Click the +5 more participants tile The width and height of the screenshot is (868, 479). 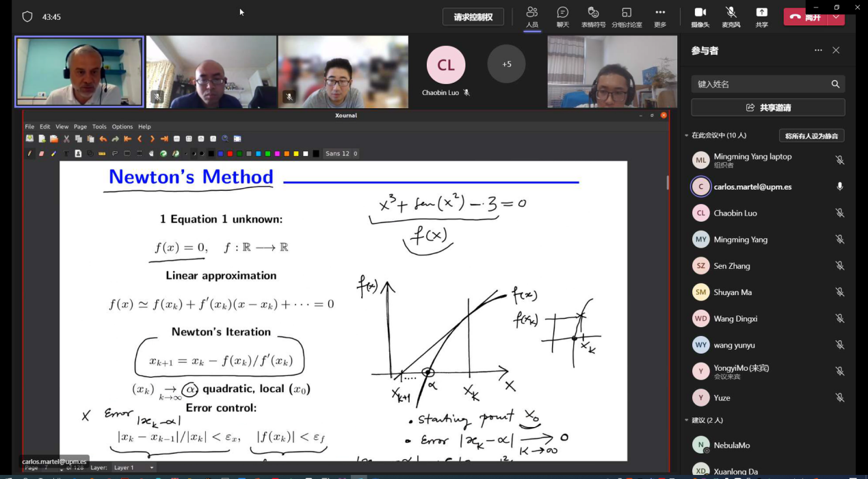point(506,64)
